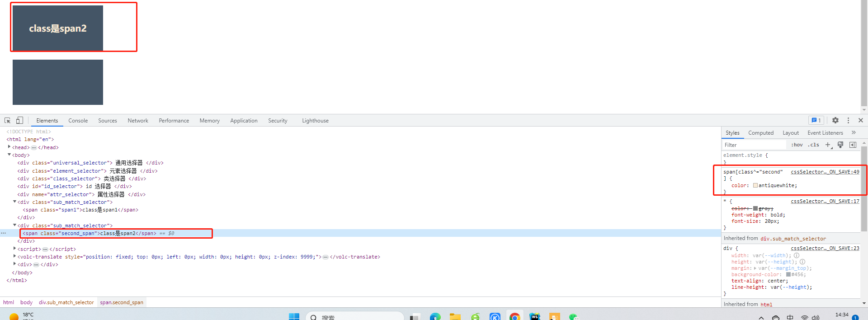Switch to the Computed styles tab
868x320 pixels.
coord(761,133)
